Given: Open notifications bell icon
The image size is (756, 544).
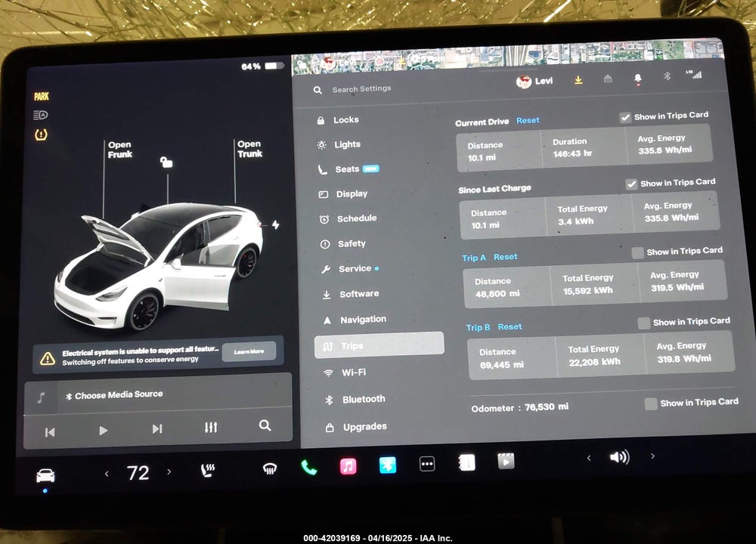Looking at the screenshot, I should (x=638, y=79).
